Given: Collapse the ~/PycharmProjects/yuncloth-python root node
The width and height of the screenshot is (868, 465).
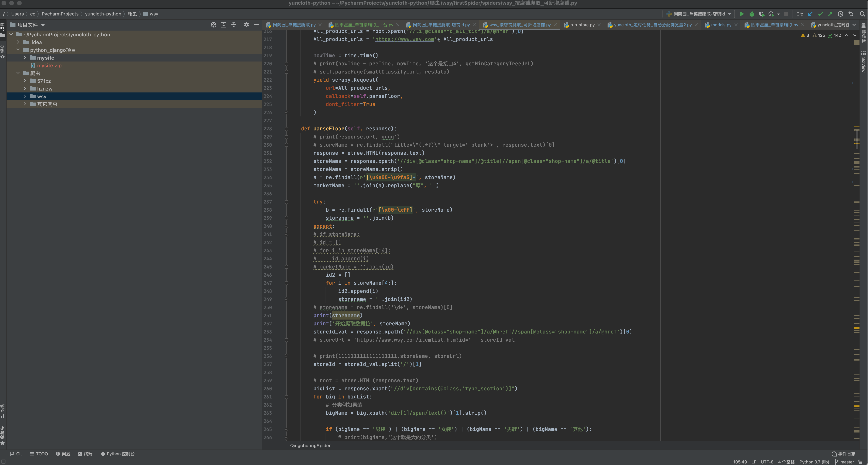Looking at the screenshot, I should click(x=11, y=34).
